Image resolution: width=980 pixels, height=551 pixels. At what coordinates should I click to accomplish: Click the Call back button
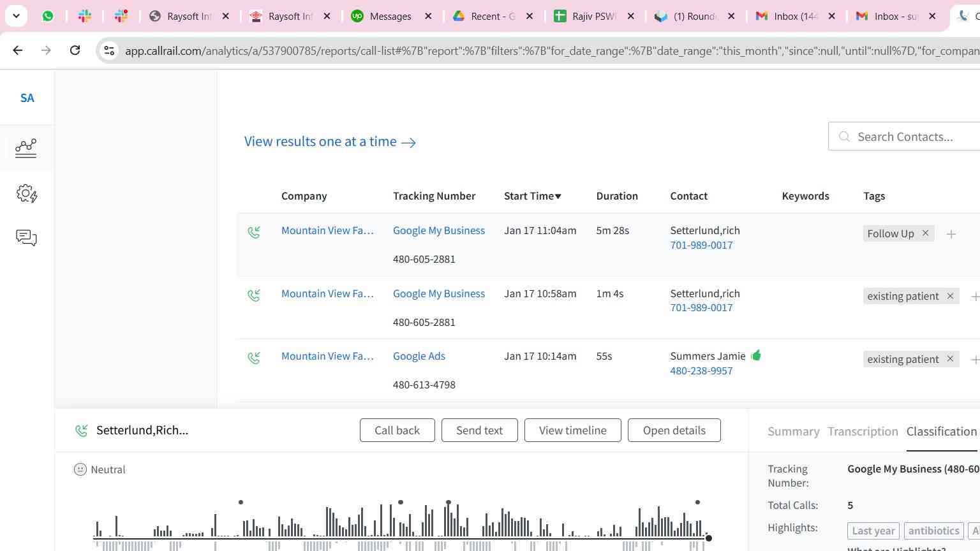[x=397, y=430]
